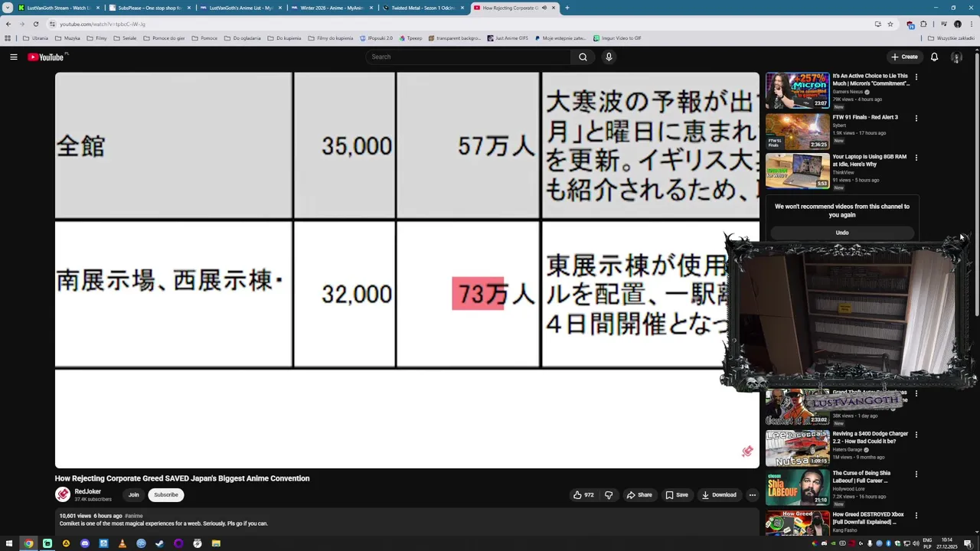Open options for the Shia LaBeouf video

click(x=916, y=474)
